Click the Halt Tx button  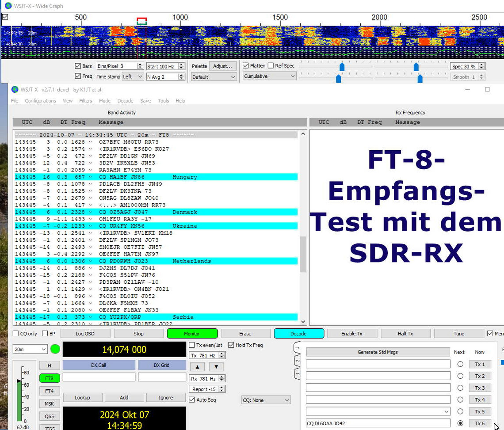coord(406,334)
